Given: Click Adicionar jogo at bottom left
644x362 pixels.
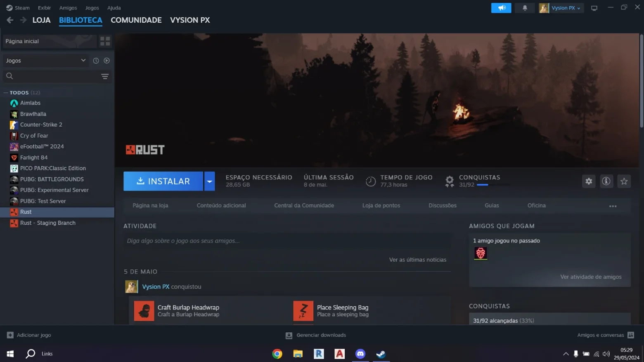Looking at the screenshot, I should pos(29,335).
